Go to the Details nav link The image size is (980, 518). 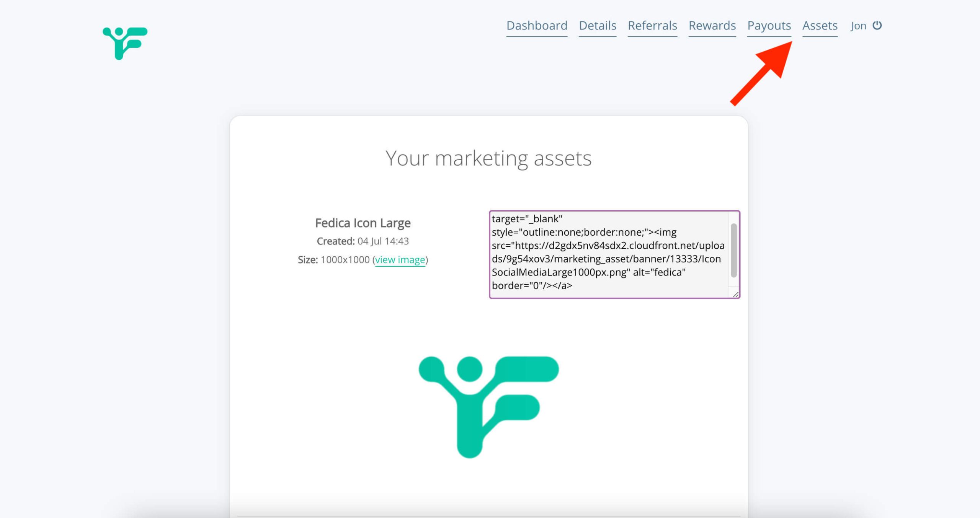click(x=597, y=26)
